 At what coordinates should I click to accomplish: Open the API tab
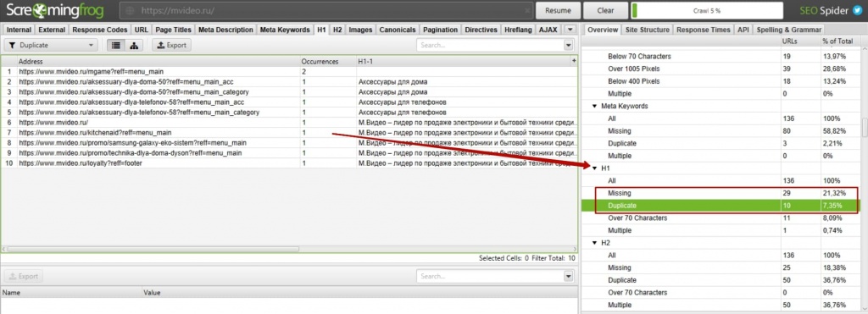(743, 30)
